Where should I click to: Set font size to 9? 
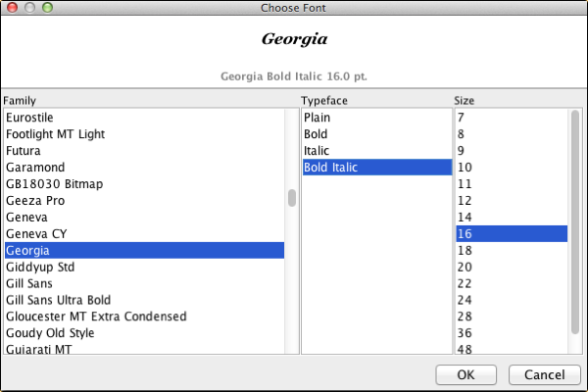click(x=512, y=150)
